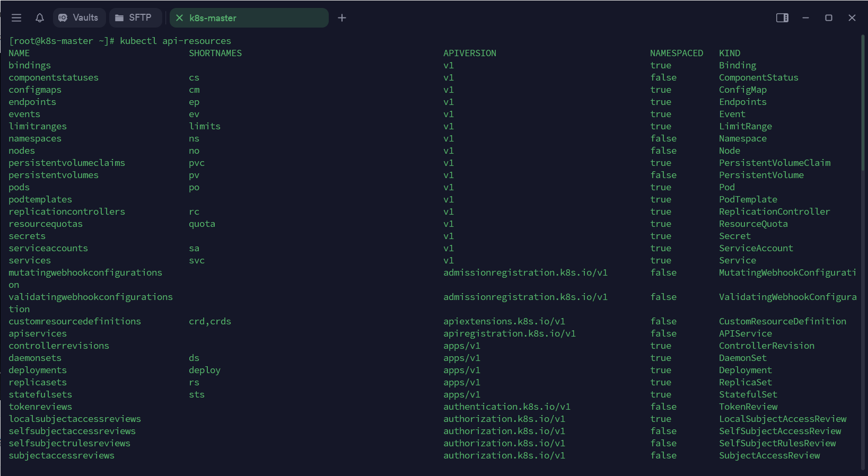Click the 'authentication.k8s.io/v1' API version
Image resolution: width=868 pixels, height=476 pixels.
coord(507,407)
